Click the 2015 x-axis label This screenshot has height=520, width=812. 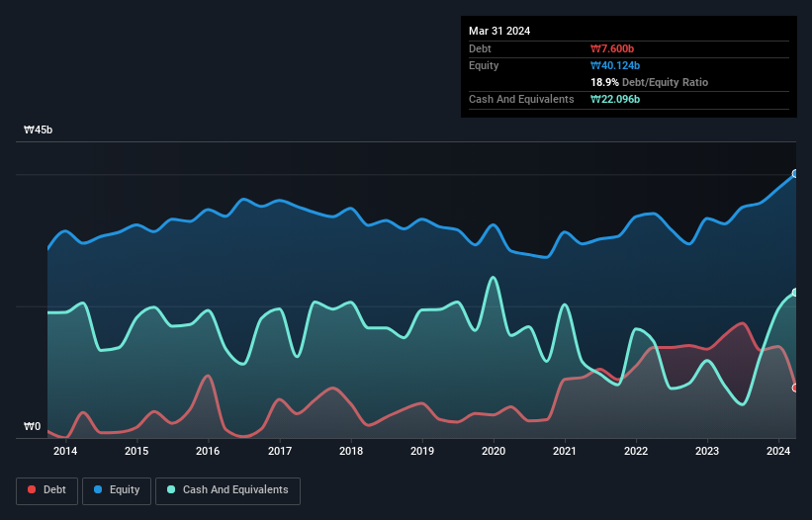[x=136, y=451]
